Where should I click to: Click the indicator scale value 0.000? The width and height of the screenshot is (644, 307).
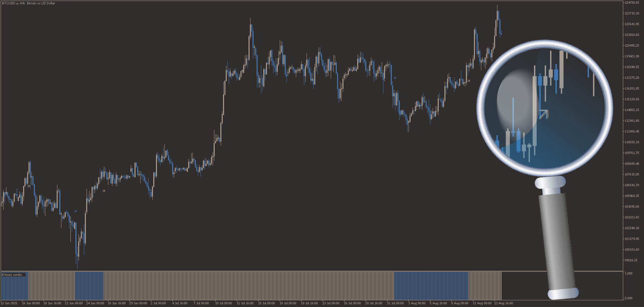pyautogui.click(x=629, y=298)
